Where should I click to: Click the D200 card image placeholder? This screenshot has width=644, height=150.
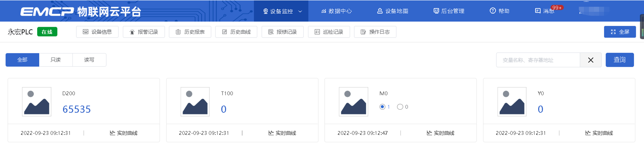[x=37, y=102]
